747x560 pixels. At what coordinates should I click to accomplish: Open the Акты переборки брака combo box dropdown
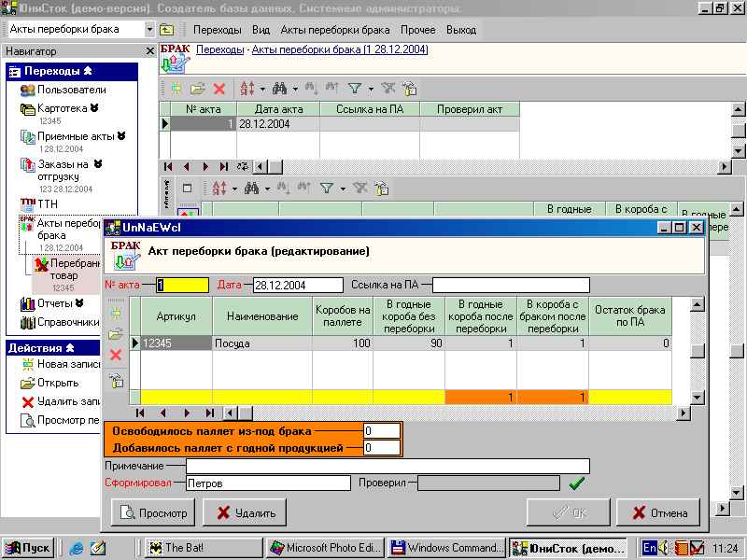pos(149,30)
